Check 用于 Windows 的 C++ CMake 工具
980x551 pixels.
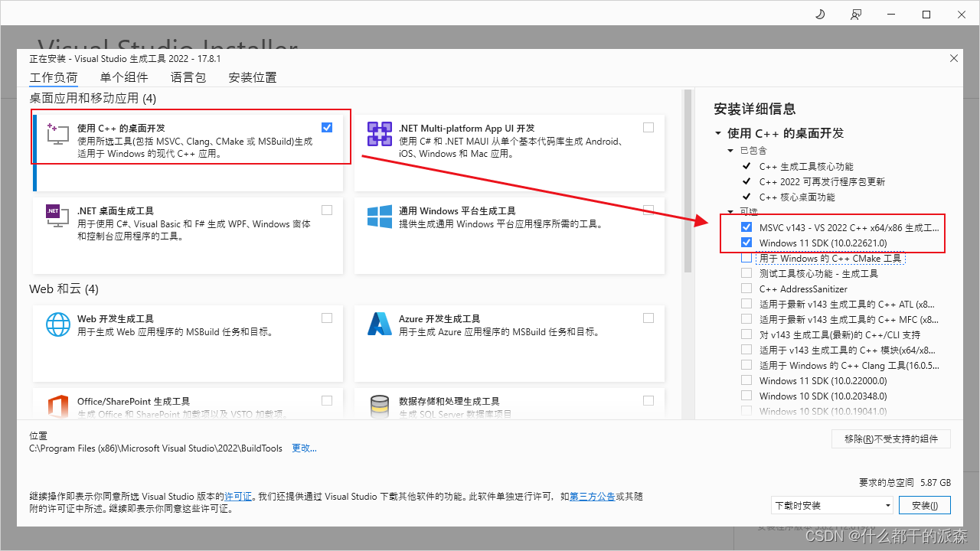[746, 258]
